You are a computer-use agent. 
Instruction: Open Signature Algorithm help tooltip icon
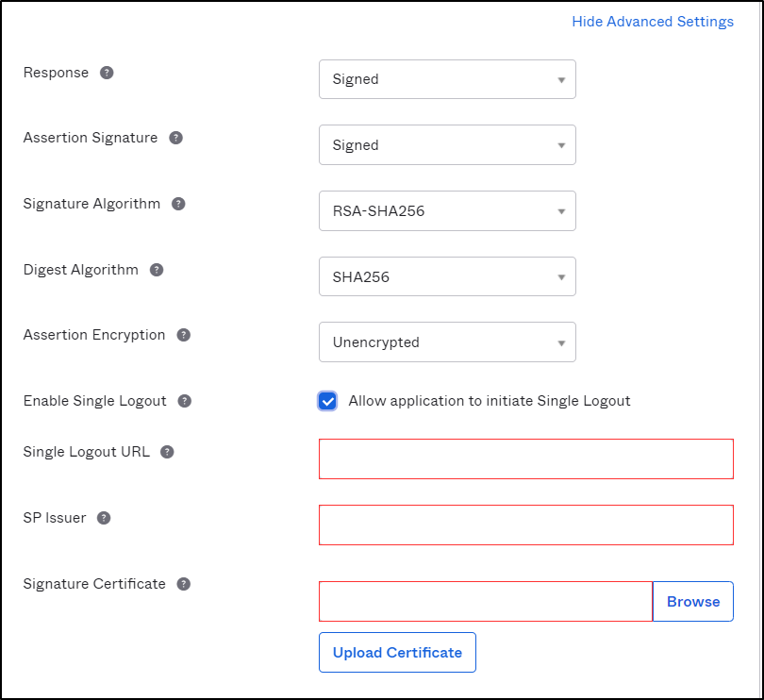(178, 204)
